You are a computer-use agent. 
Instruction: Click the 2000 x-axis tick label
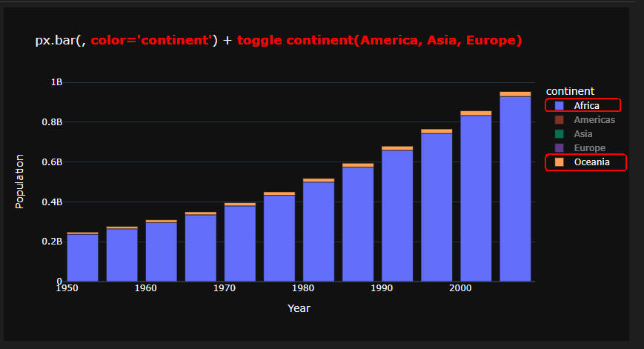[x=460, y=288]
